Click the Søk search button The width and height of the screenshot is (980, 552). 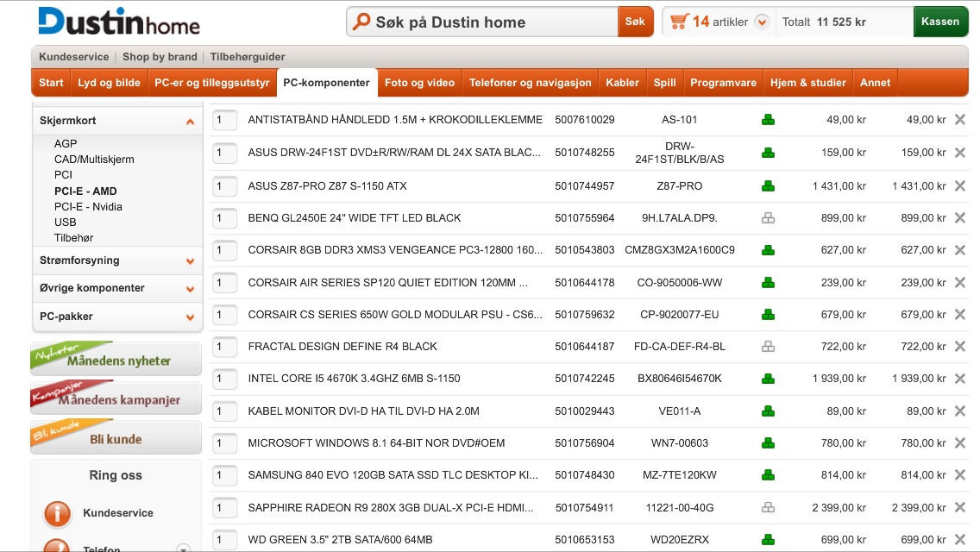coord(635,22)
